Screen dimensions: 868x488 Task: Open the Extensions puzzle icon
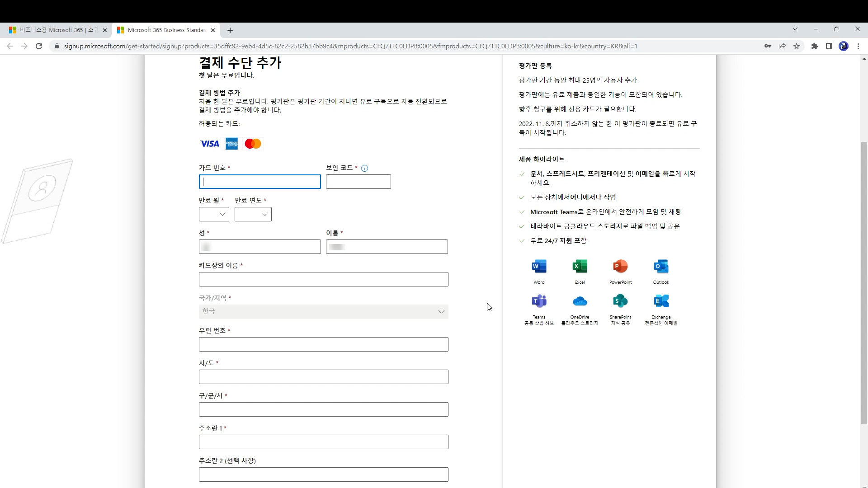click(x=815, y=46)
